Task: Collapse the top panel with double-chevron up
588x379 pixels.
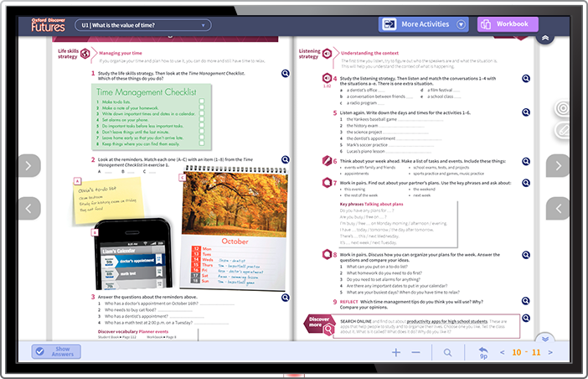Action: pos(545,38)
